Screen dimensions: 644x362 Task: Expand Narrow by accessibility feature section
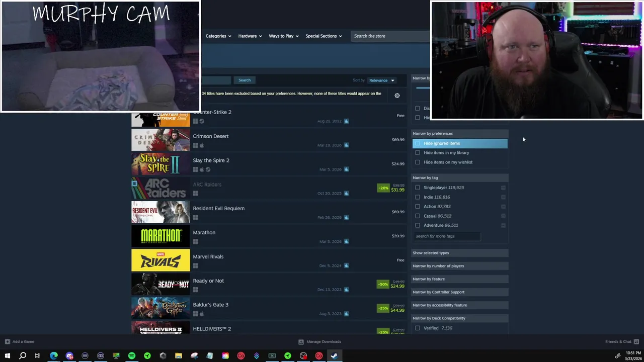[x=460, y=305]
